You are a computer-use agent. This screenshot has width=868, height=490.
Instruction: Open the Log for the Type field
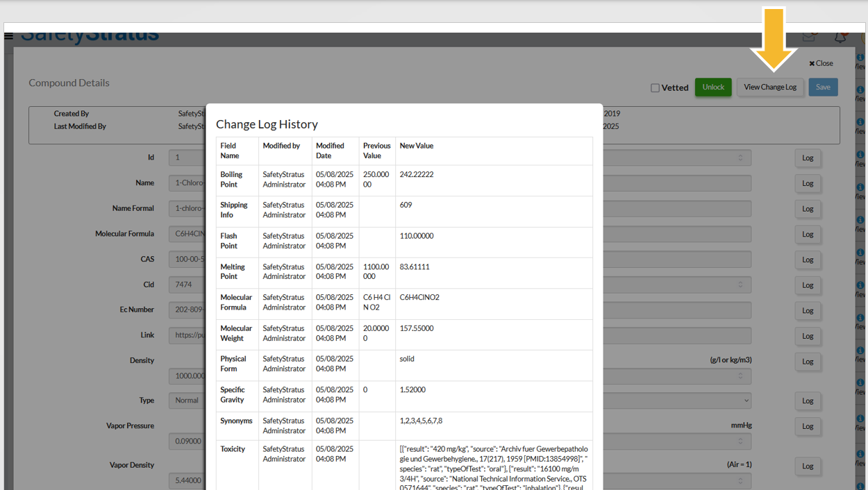click(808, 401)
